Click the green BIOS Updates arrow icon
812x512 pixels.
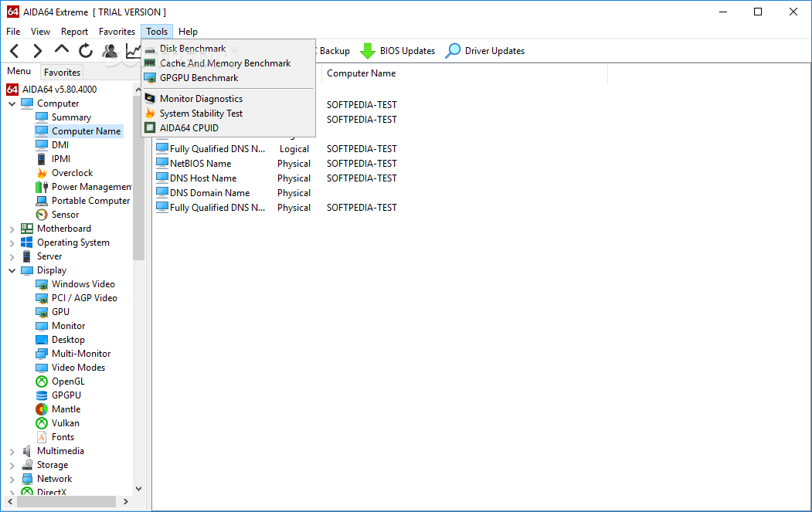[368, 51]
